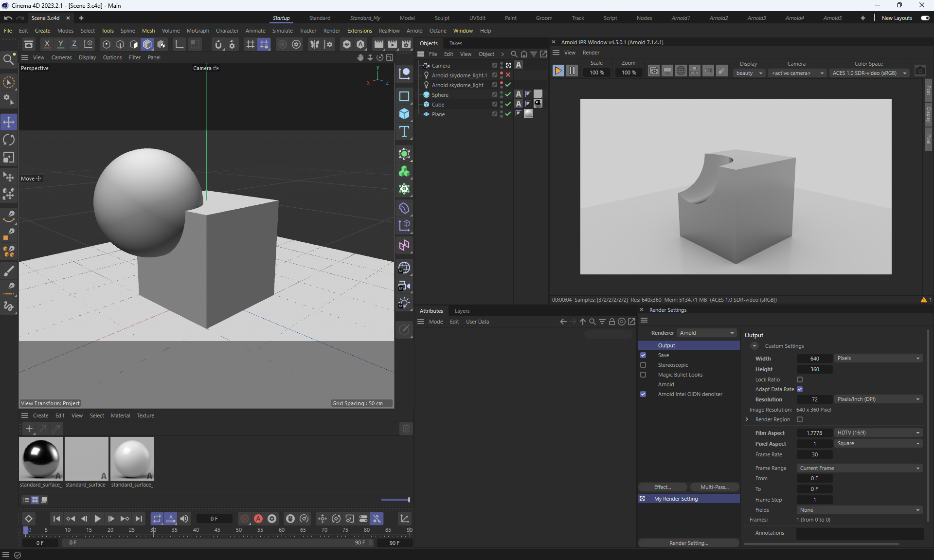Click the Live Selection tool icon
Image resolution: width=934 pixels, height=560 pixels.
(9, 82)
